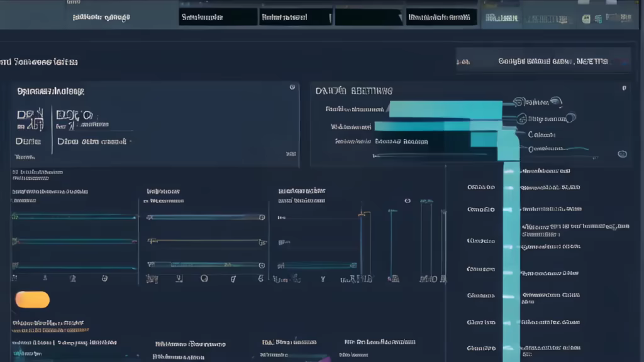
Task: Click the round icon after the second teal bar's legend
Action: point(570,118)
